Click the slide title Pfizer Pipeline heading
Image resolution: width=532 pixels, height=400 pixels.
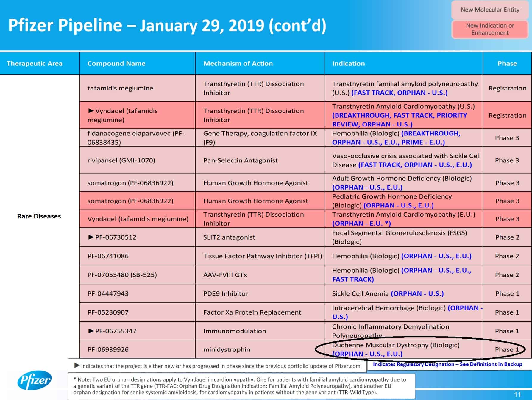[167, 25]
